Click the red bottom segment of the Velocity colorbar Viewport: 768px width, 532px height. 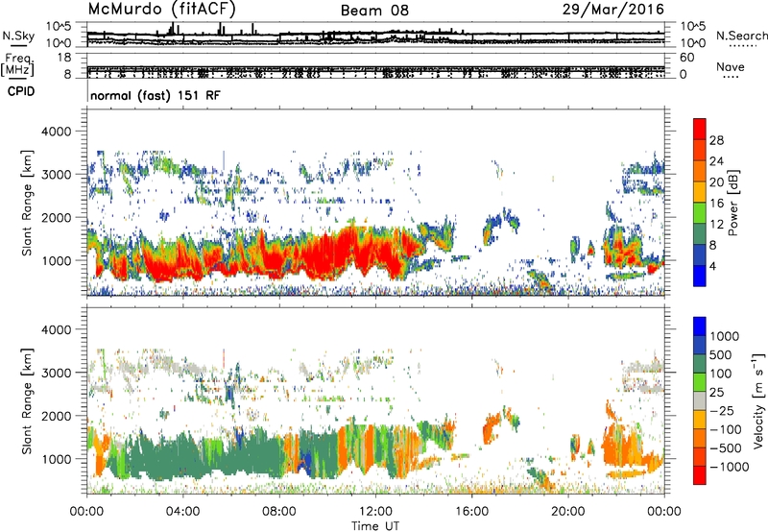pyautogui.click(x=700, y=475)
